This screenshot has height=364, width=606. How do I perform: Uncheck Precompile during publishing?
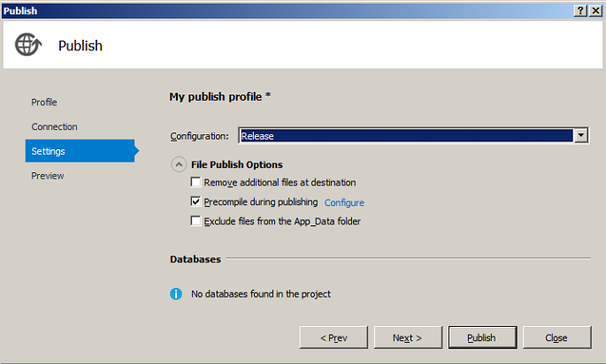pos(196,202)
